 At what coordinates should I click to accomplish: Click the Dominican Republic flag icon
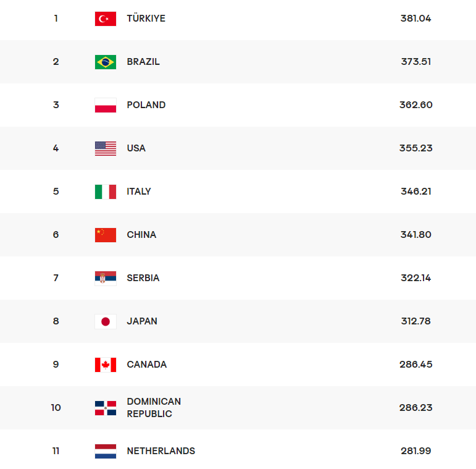coord(106,408)
